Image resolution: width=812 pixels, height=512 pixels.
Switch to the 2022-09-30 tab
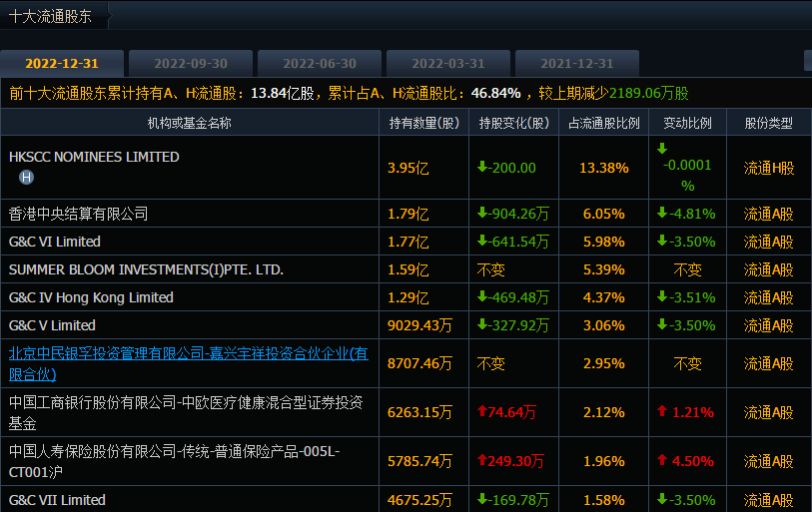191,64
